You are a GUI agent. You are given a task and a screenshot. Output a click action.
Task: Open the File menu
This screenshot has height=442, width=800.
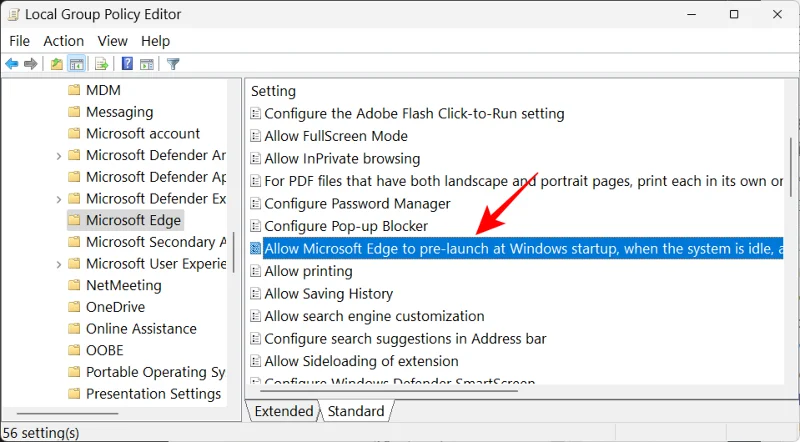pyautogui.click(x=19, y=41)
